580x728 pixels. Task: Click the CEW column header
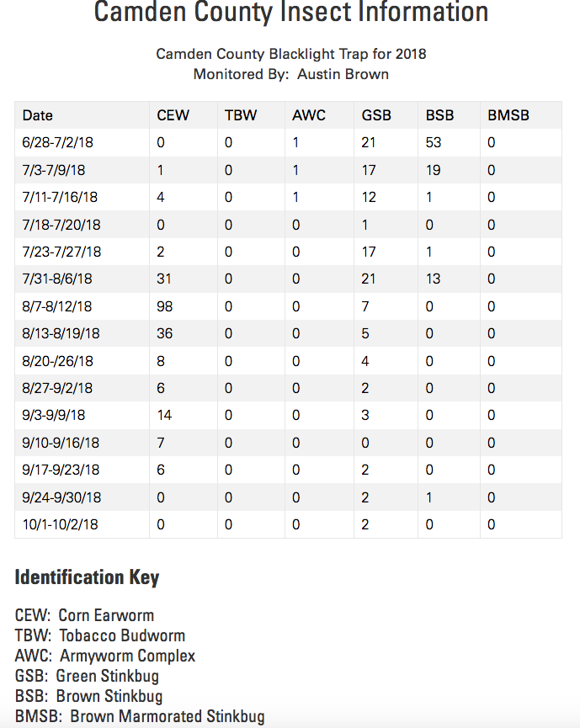(x=173, y=115)
